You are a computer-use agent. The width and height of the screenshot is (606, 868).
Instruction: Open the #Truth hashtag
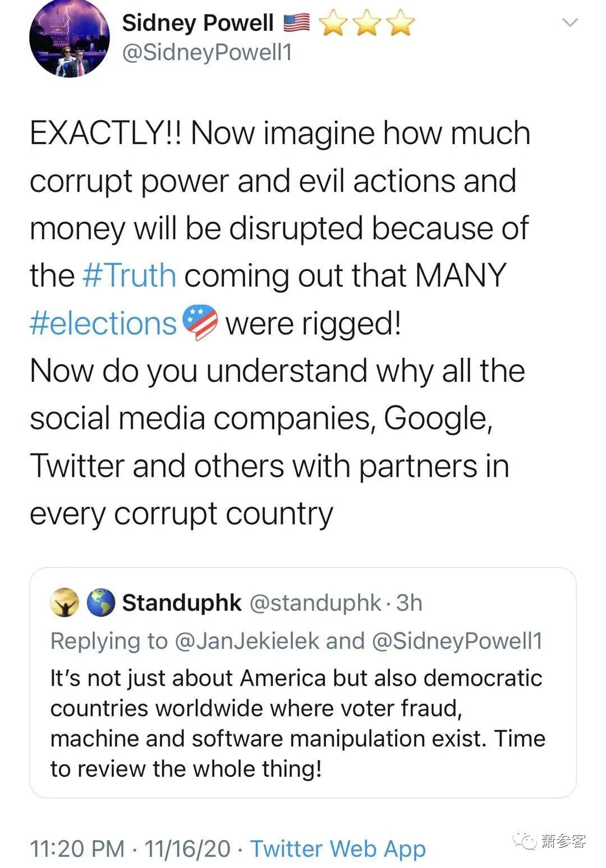pyautogui.click(x=130, y=276)
